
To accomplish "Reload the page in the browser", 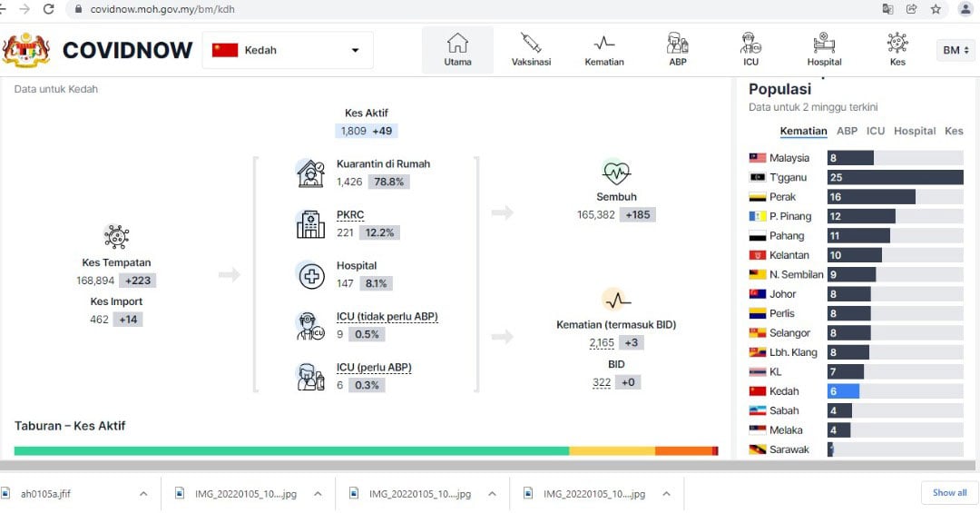I will coord(49,9).
